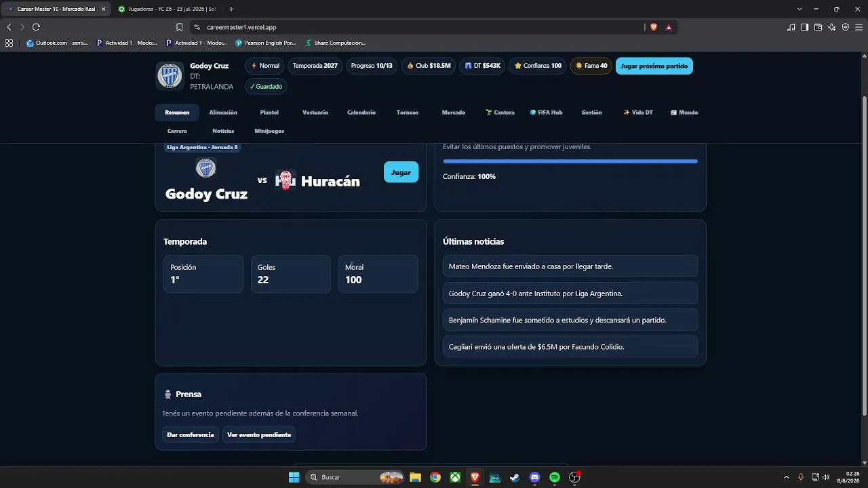Open Share Computación bookmark
Image resolution: width=868 pixels, height=488 pixels.
tap(336, 43)
